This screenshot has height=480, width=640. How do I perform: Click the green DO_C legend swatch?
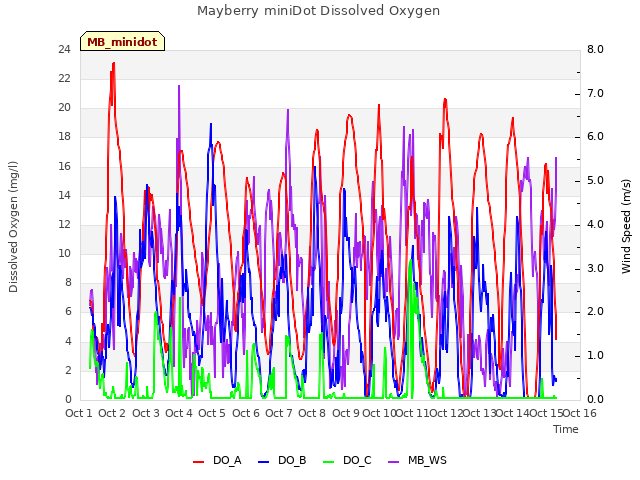pos(329,462)
